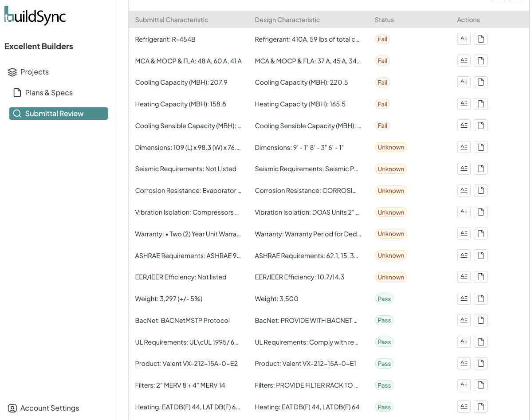This screenshot has width=531, height=420.
Task: Open document icon for BacNet row
Action: [x=480, y=320]
